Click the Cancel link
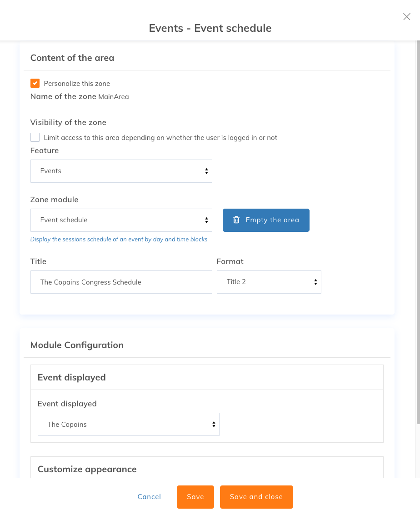420x525 pixels. pos(149,496)
